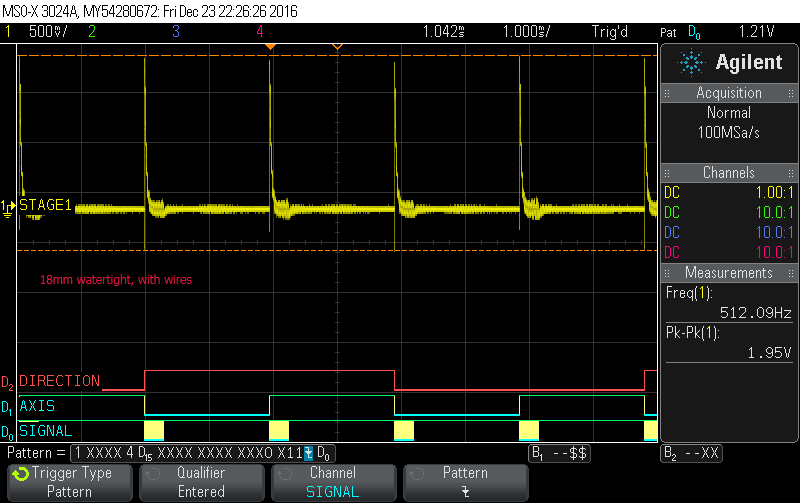Screen dimensions: 800x503
Task: Open the Acquisition panel header
Action: [729, 93]
